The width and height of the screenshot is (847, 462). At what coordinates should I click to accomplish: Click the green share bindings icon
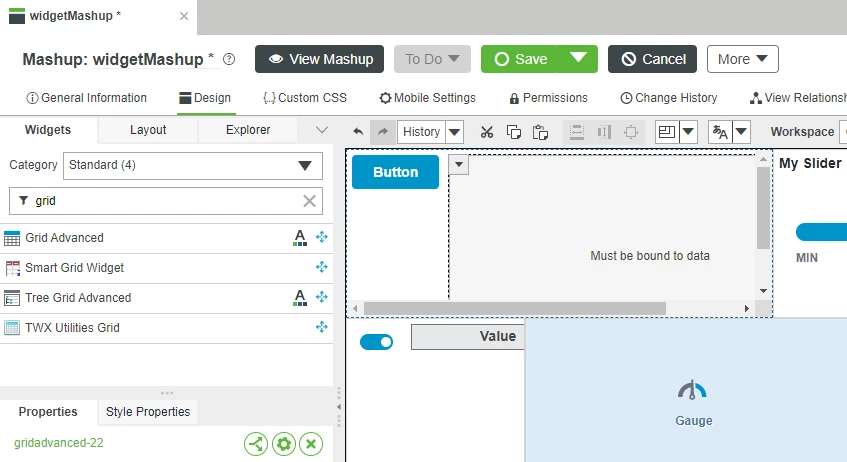click(256, 444)
